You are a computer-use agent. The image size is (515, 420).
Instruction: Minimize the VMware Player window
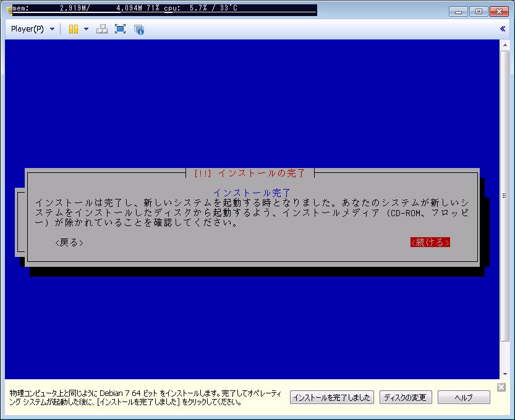[x=459, y=12]
